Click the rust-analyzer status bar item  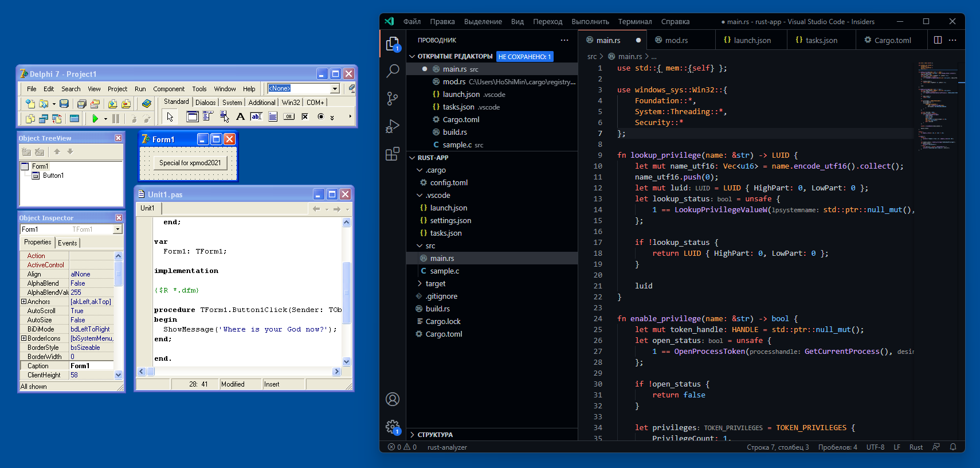click(447, 447)
